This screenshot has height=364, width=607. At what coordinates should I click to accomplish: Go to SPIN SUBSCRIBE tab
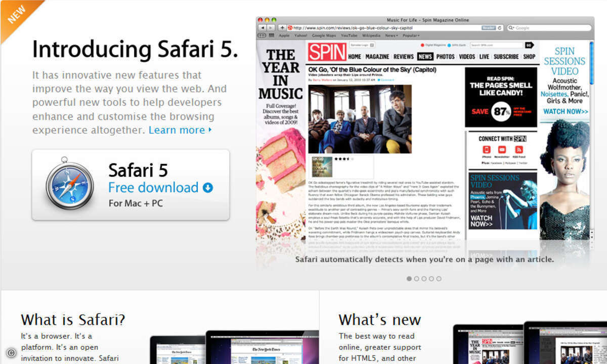coord(506,57)
